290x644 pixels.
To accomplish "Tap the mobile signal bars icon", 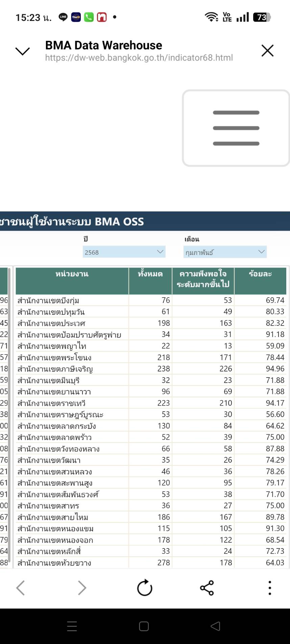I will click(243, 17).
